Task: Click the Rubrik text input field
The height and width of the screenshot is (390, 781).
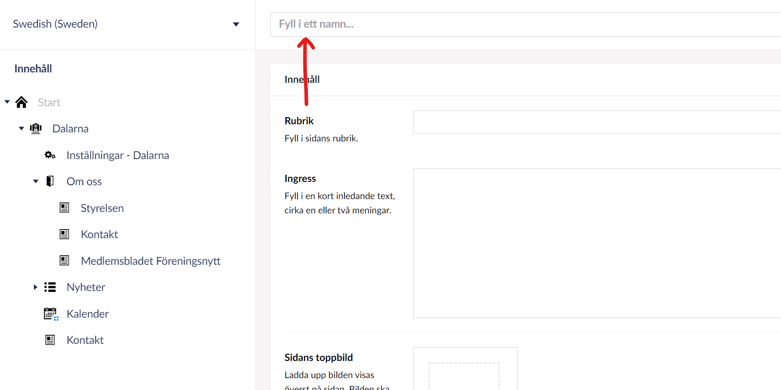Action: (x=597, y=122)
